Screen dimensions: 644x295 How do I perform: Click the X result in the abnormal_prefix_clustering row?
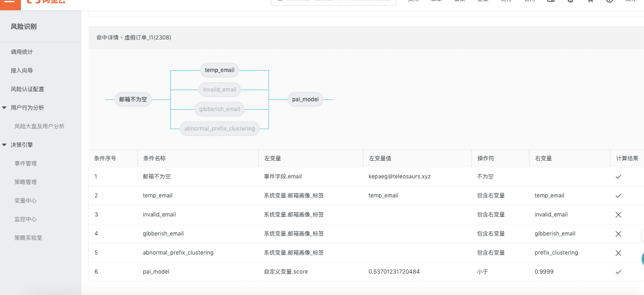coord(618,253)
